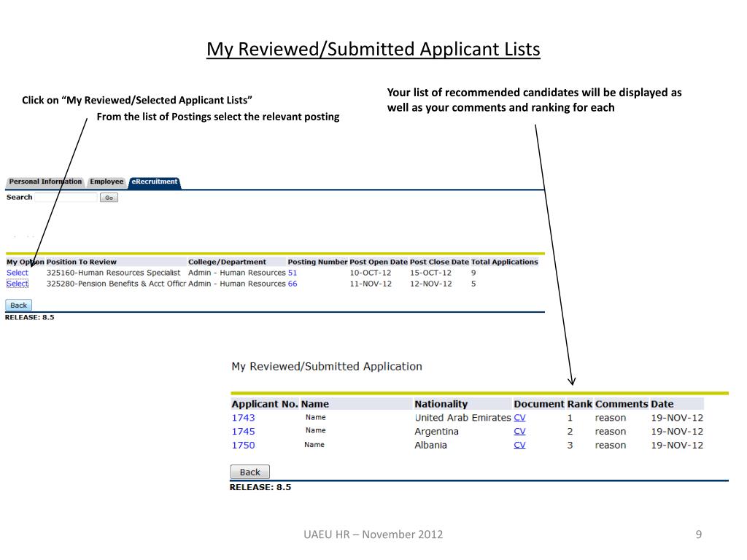Click Back under the reviewed applications table
Image resolution: width=747 pixels, height=560 pixels.
(249, 472)
